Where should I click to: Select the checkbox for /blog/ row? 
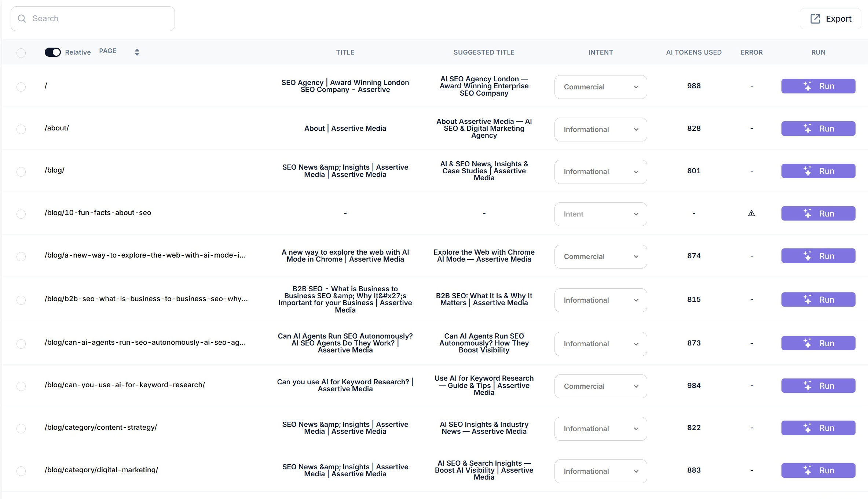21,171
